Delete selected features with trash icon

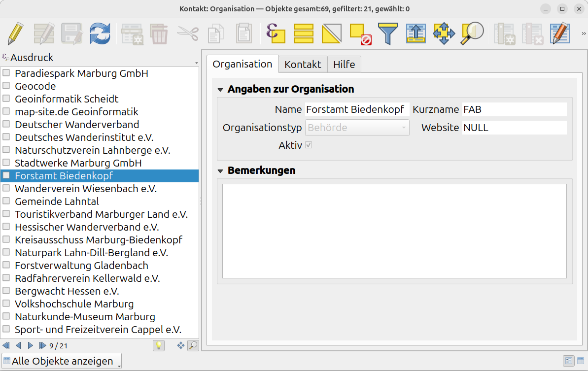159,34
